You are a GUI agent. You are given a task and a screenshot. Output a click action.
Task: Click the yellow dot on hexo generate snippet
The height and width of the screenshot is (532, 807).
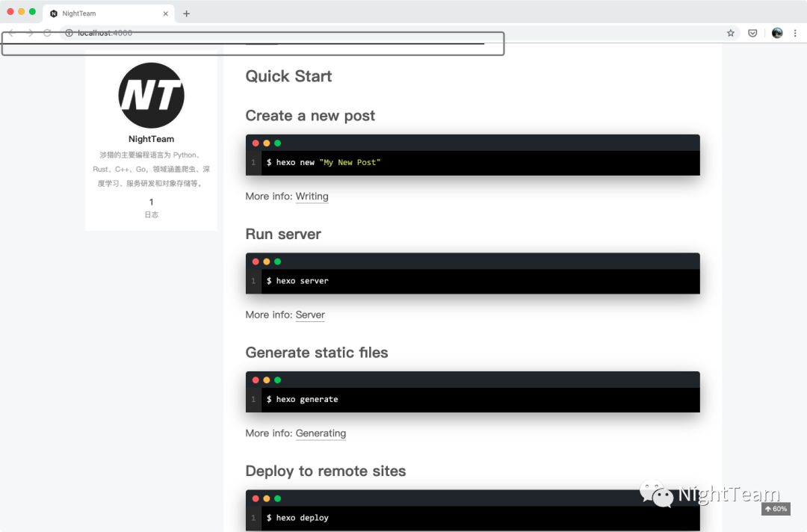265,380
